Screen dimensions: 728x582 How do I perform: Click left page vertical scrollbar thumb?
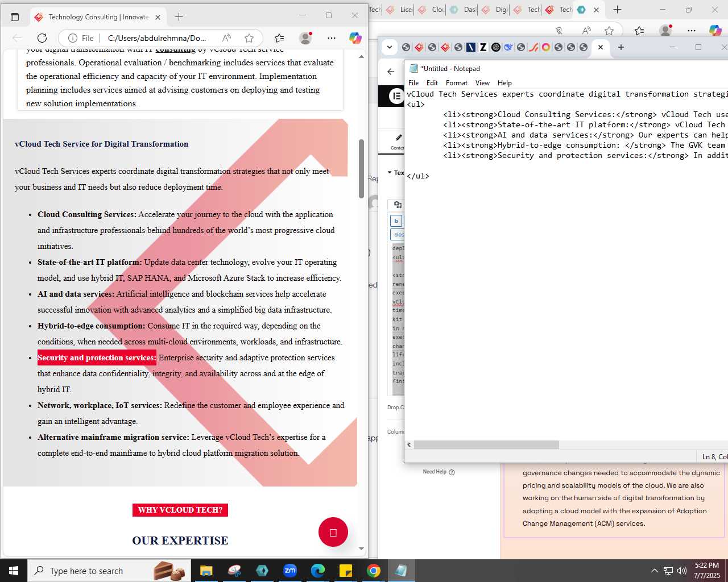[361, 169]
